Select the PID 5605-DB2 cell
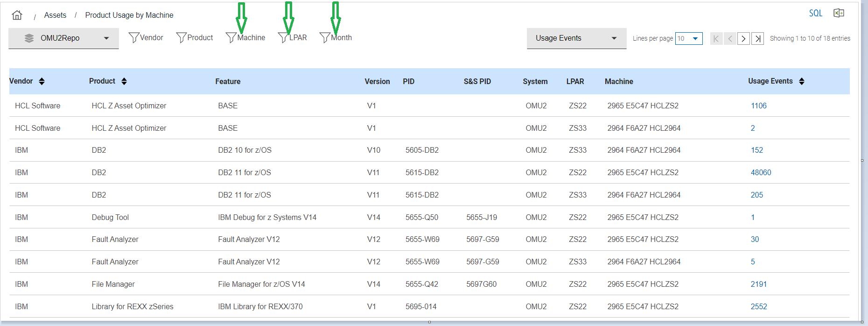Viewport: 868px width, 326px height. pyautogui.click(x=422, y=150)
